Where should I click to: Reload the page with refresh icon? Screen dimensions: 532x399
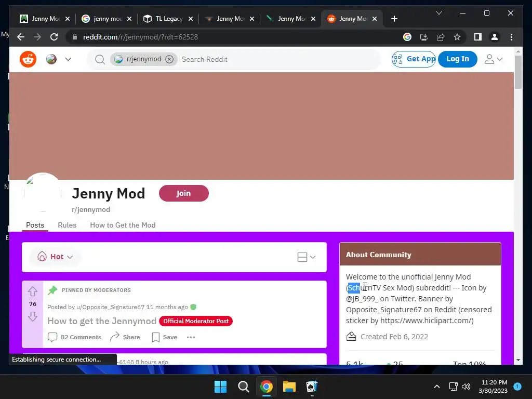tap(54, 37)
